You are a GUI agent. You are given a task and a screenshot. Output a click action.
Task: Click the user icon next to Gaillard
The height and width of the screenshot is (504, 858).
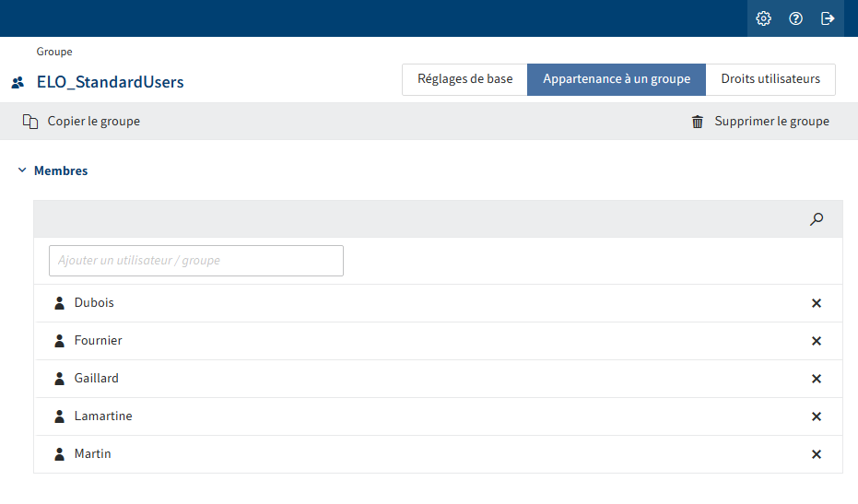coord(60,379)
